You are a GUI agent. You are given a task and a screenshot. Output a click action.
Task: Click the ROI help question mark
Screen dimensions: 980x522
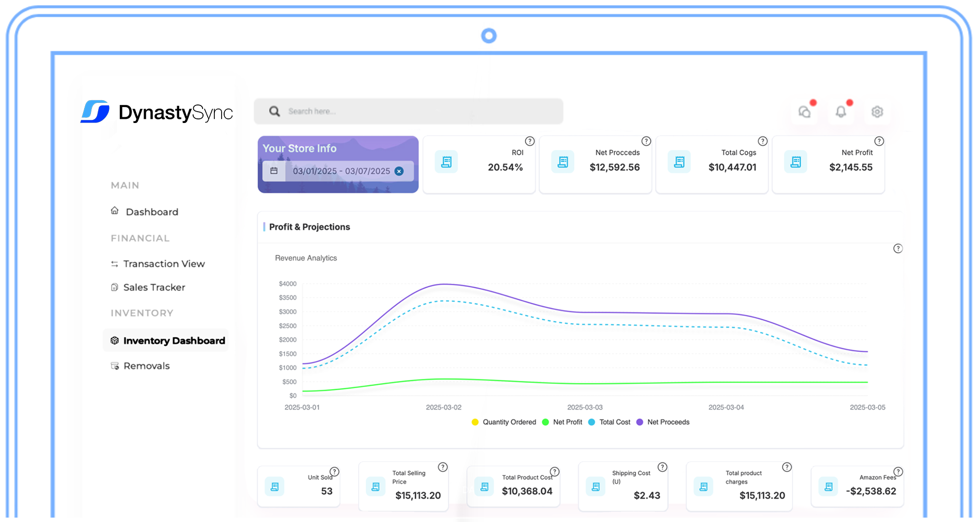(x=530, y=141)
